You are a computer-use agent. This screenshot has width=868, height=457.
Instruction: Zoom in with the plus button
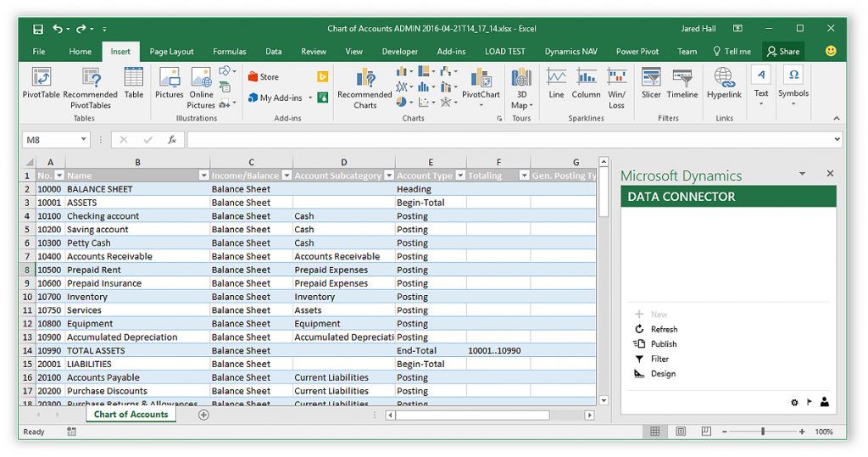[802, 432]
